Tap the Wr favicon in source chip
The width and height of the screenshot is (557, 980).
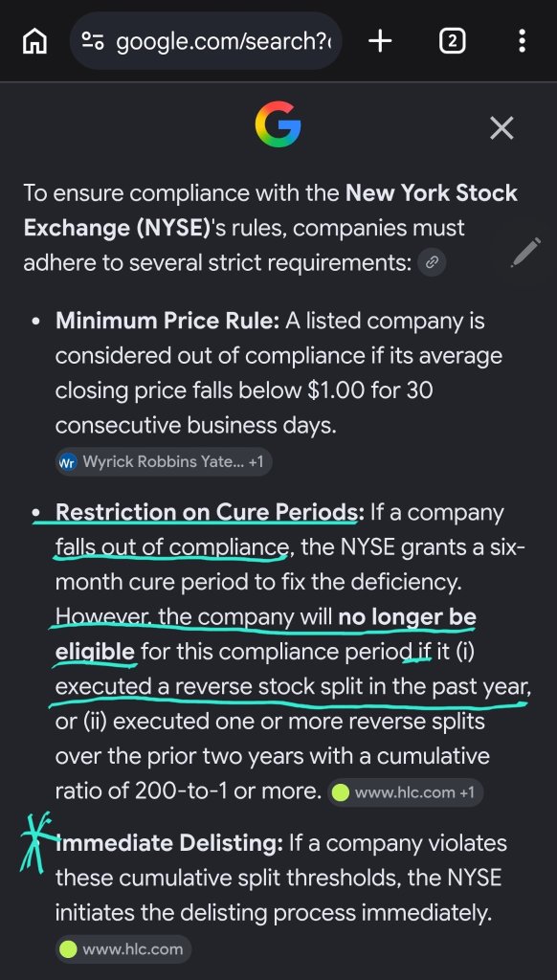pyautogui.click(x=67, y=462)
